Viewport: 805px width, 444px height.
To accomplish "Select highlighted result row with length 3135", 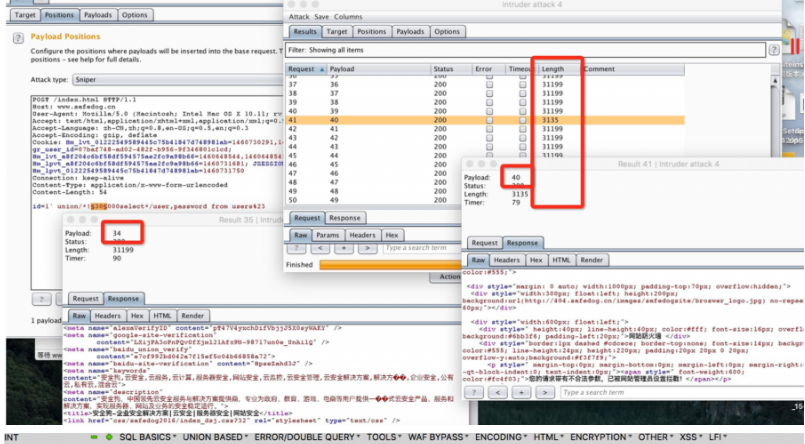I will coord(485,120).
